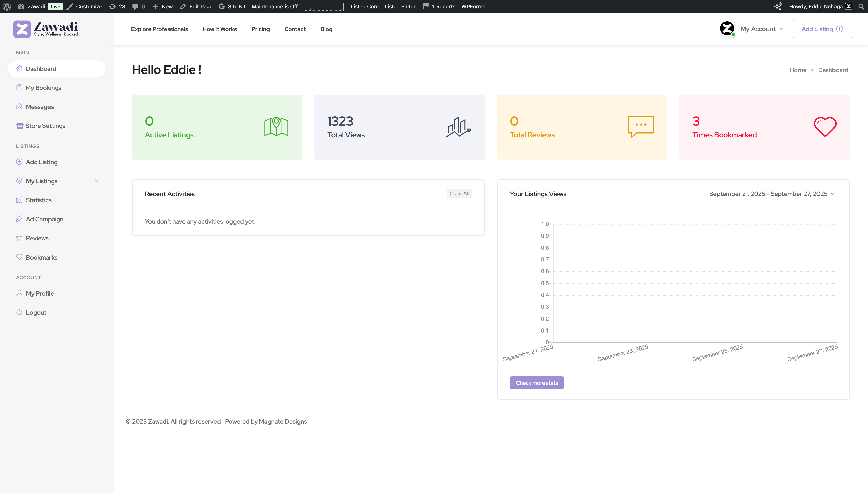
Task: Click Clear All in Recent Activities
Action: point(459,194)
